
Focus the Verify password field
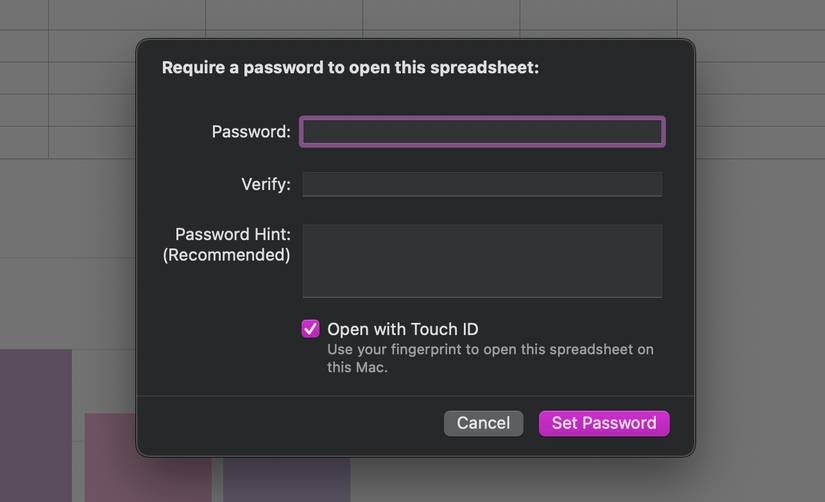482,184
